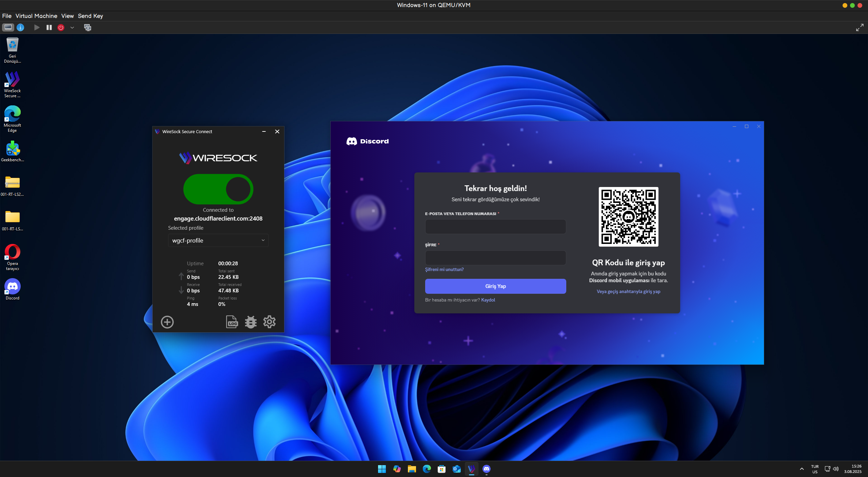Click the Uptime value 00:00:28
Viewport: 868px width, 477px height.
[x=228, y=264]
